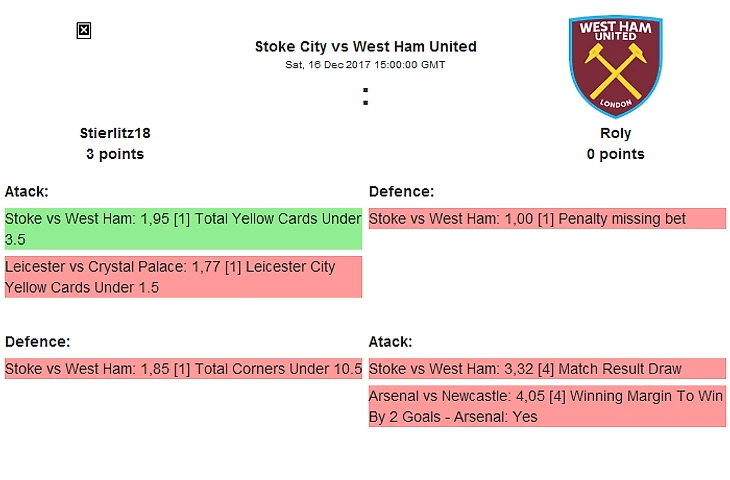730x480 pixels.
Task: Select the Total Corners Under 10.5 bet
Action: [183, 369]
